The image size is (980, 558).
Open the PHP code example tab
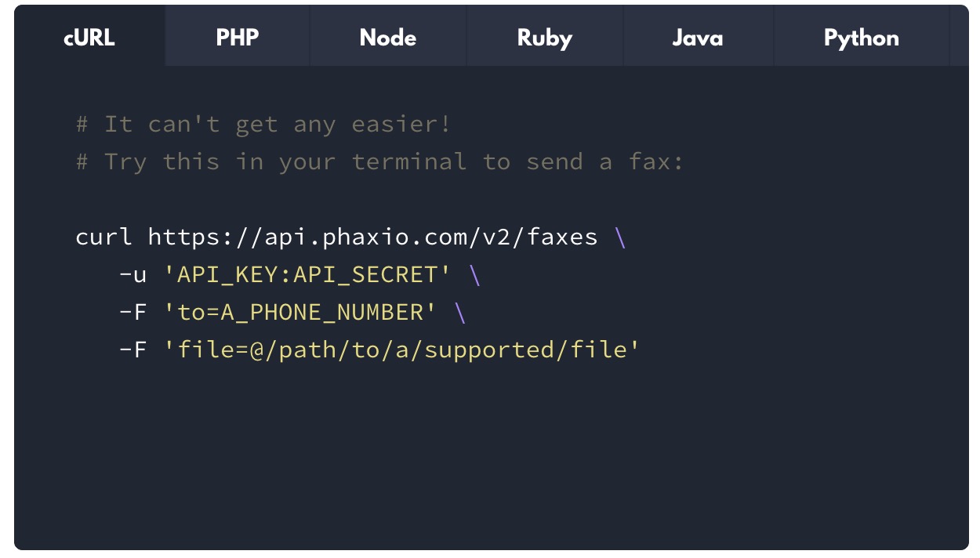(x=238, y=38)
